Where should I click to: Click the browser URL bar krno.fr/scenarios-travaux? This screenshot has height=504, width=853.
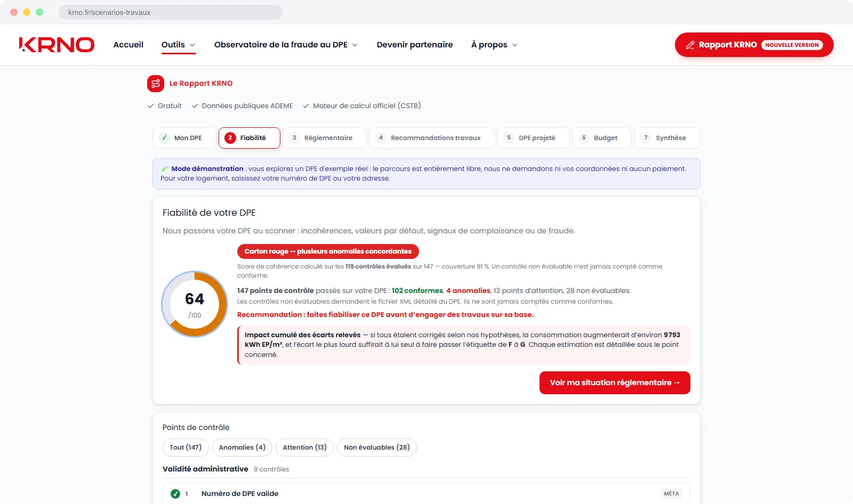tap(171, 12)
